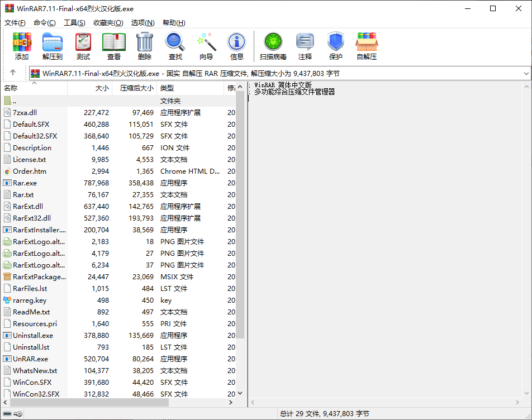This screenshot has height=420, width=532.
Task: Click file list scrollbar down arrow
Action: point(240,393)
